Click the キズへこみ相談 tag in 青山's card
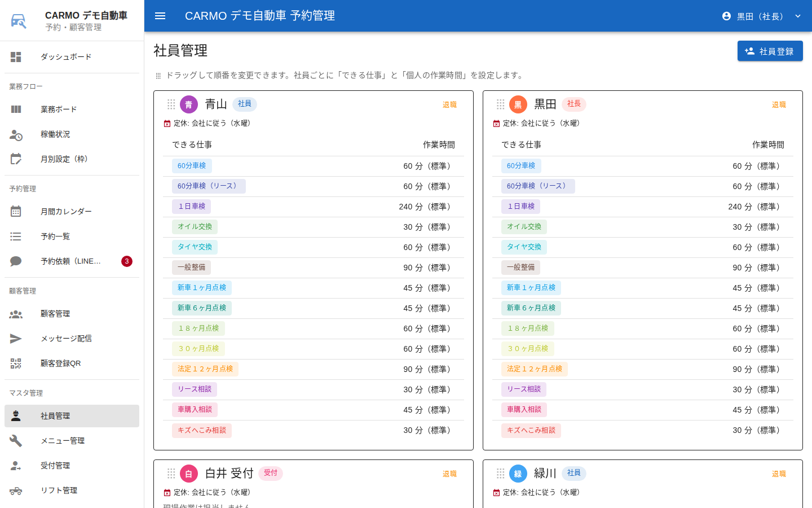 point(202,430)
